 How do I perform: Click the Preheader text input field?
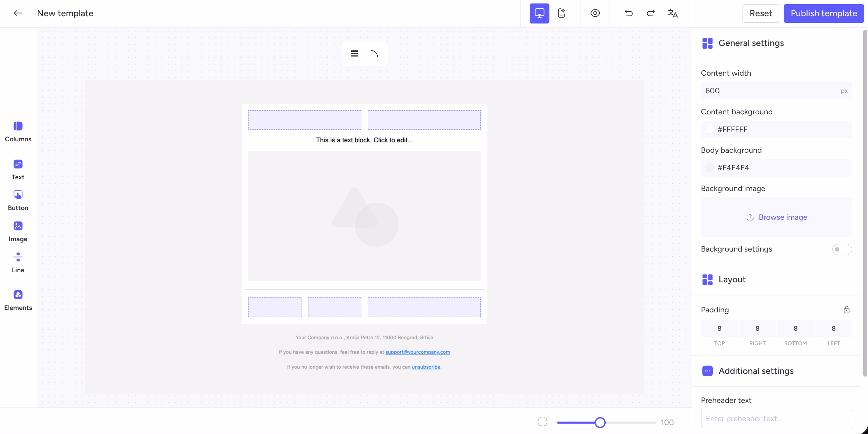click(776, 419)
